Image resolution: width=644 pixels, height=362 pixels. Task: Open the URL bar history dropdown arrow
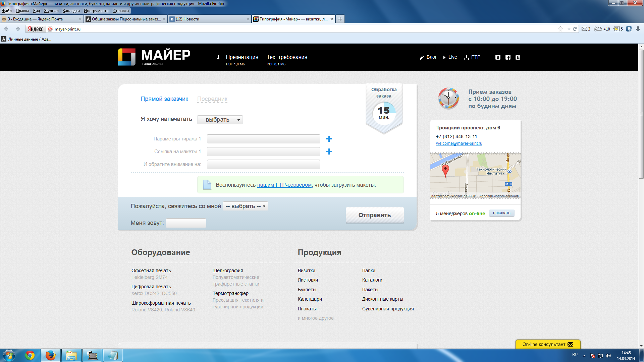pos(569,29)
